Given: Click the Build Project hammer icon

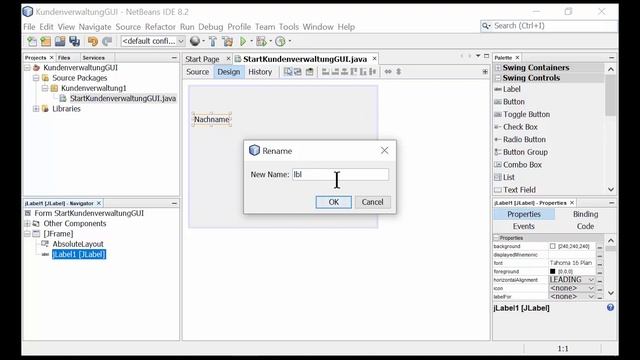Looking at the screenshot, I should pyautogui.click(x=213, y=41).
